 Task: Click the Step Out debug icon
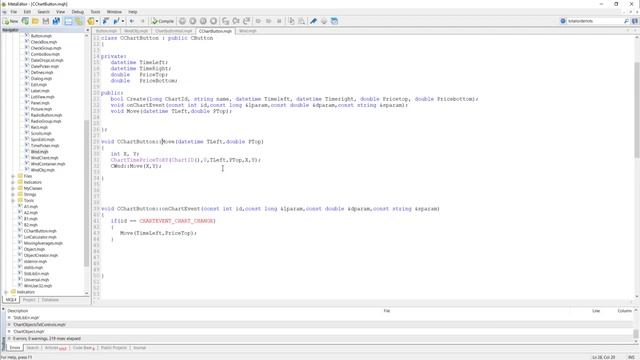coord(247,21)
